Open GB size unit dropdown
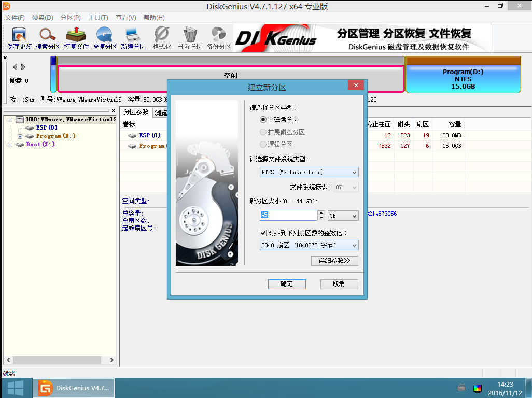The width and height of the screenshot is (532, 398). pyautogui.click(x=343, y=216)
